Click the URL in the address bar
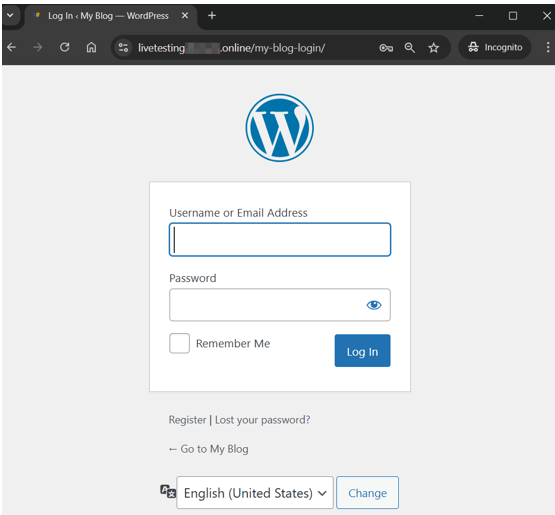Screen dimensions: 555x515 (x=231, y=48)
